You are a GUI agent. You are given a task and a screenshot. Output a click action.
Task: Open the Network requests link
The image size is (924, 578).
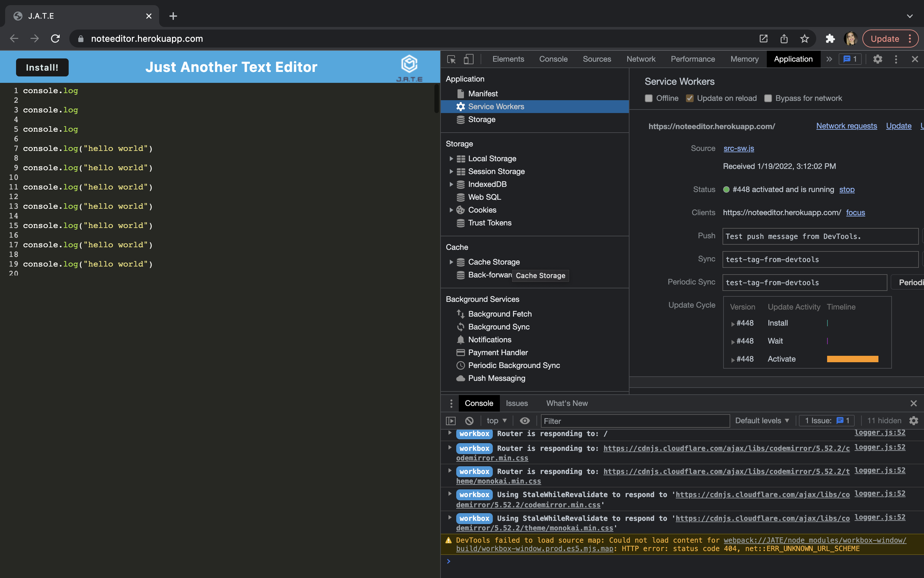click(x=846, y=126)
